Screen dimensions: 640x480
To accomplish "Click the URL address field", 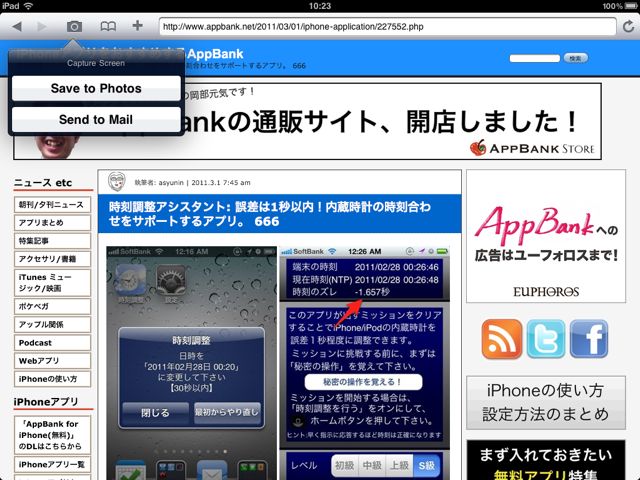I will (387, 27).
